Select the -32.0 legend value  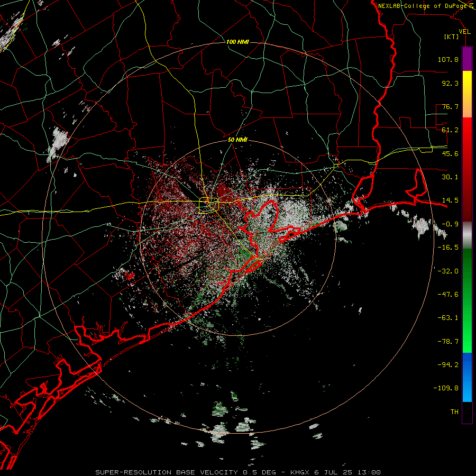(x=448, y=271)
